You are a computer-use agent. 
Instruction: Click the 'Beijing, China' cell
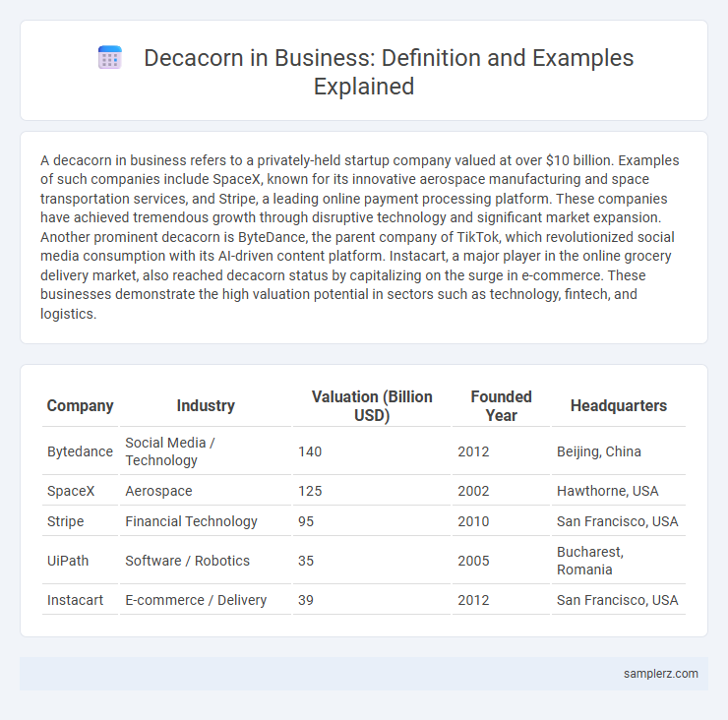click(619, 451)
